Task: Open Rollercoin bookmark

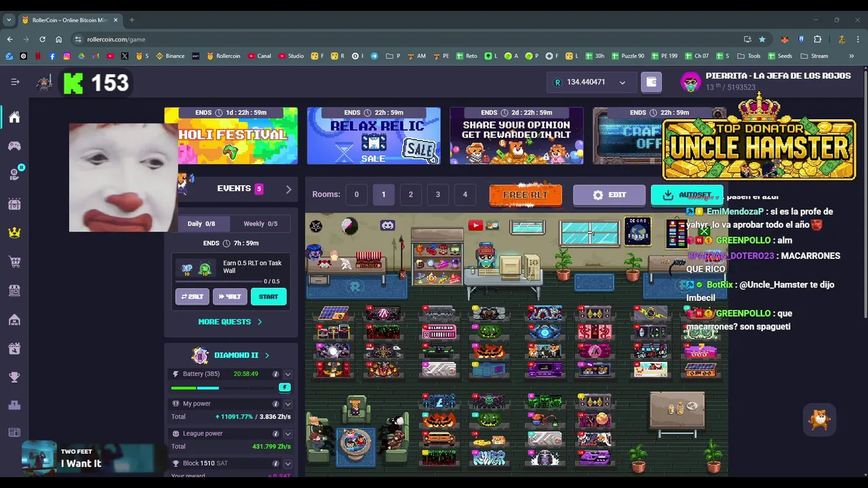Action: [x=223, y=56]
